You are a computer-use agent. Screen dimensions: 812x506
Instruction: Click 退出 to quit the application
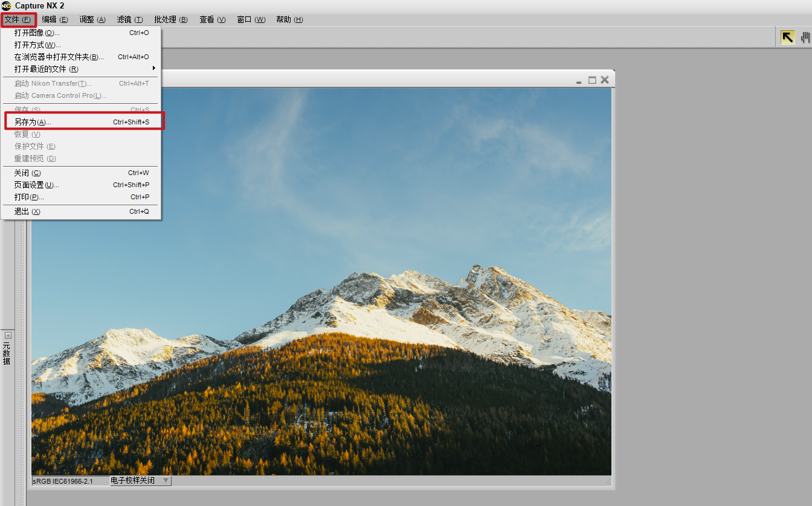point(27,211)
